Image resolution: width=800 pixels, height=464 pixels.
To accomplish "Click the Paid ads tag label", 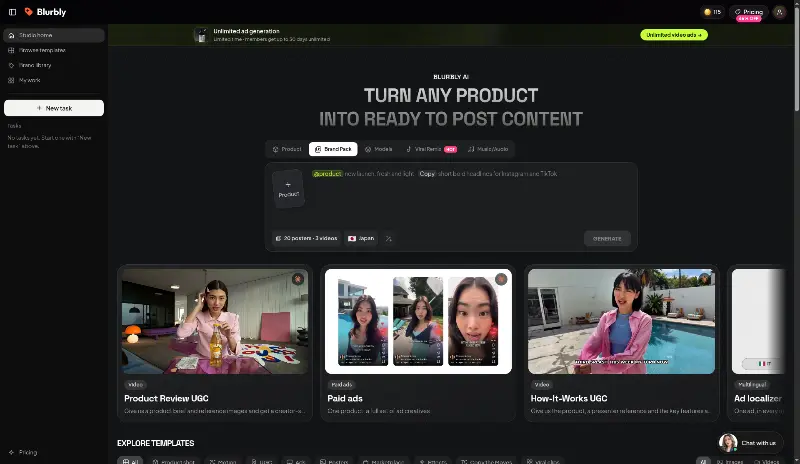I will 342,384.
